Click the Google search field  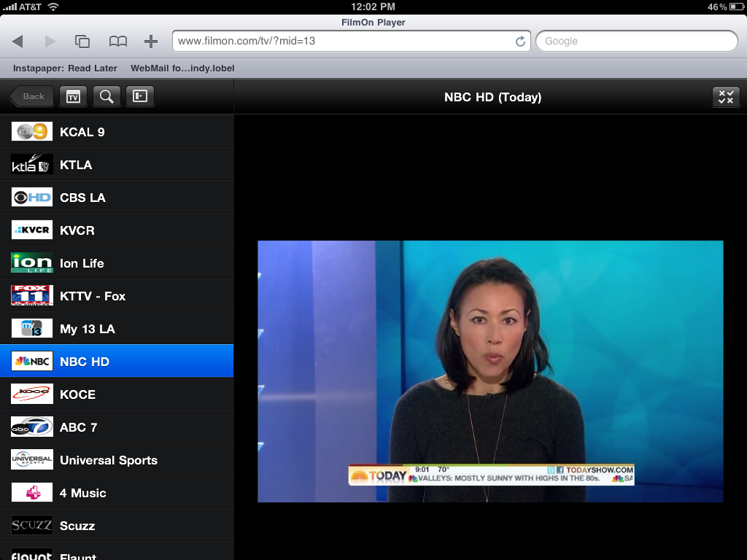click(636, 42)
